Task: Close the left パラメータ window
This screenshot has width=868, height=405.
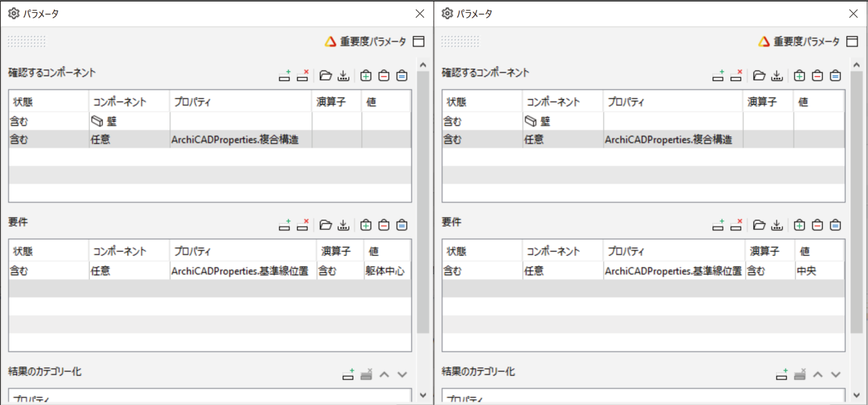Action: coord(420,14)
